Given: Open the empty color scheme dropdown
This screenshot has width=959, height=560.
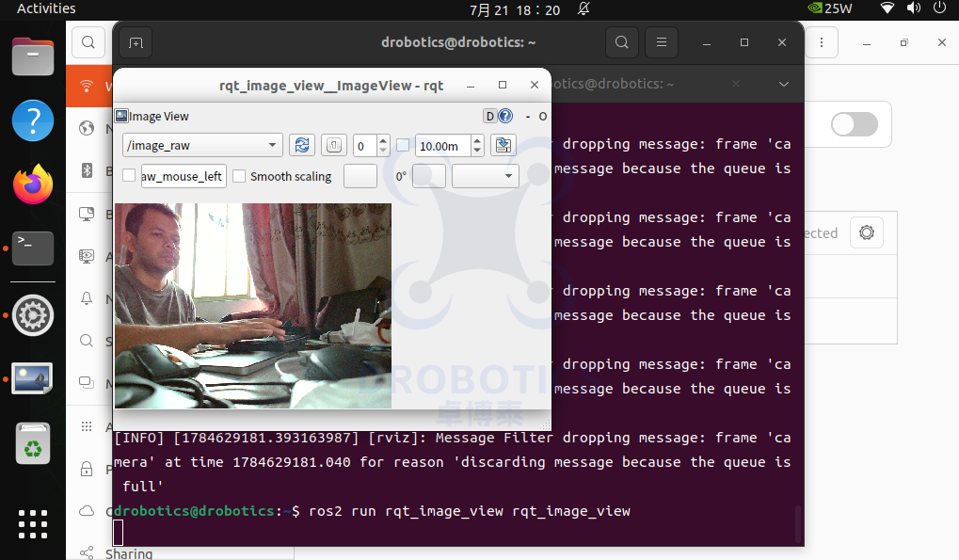Looking at the screenshot, I should click(486, 176).
